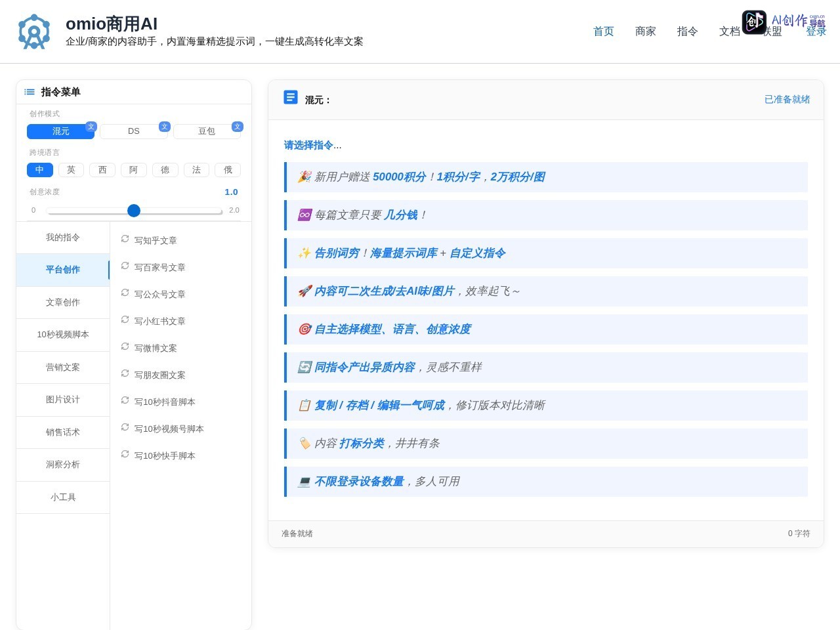Choose the 写10秒抖音脚本 command

pos(165,402)
